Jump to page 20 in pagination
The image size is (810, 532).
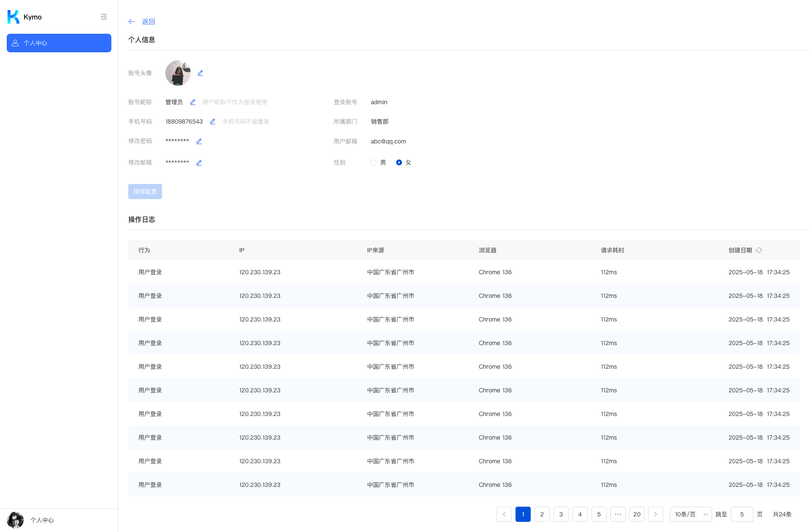click(x=637, y=514)
